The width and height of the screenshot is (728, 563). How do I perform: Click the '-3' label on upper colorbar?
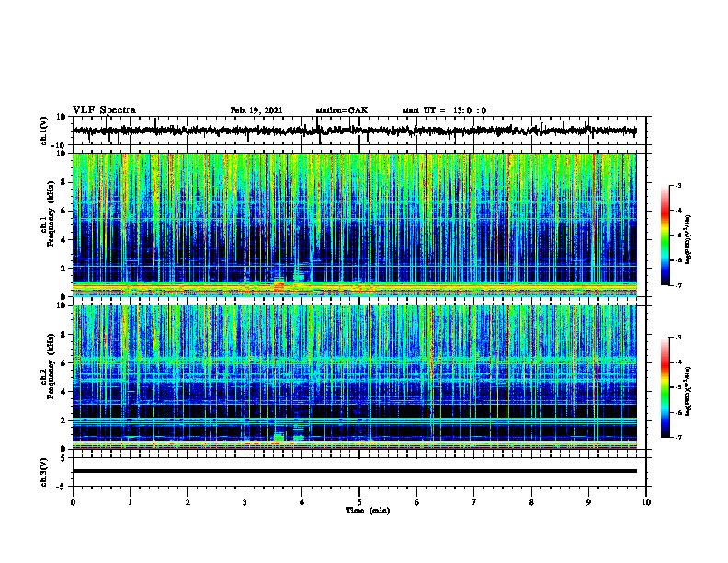click(x=678, y=185)
